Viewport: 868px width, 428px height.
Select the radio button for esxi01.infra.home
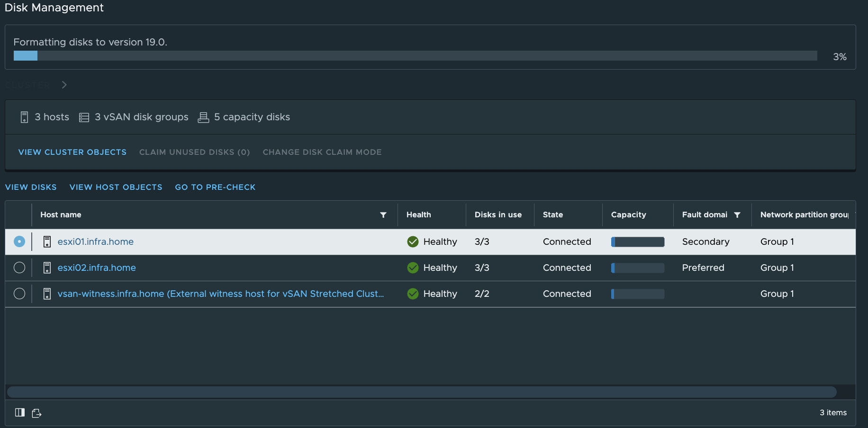(x=19, y=241)
